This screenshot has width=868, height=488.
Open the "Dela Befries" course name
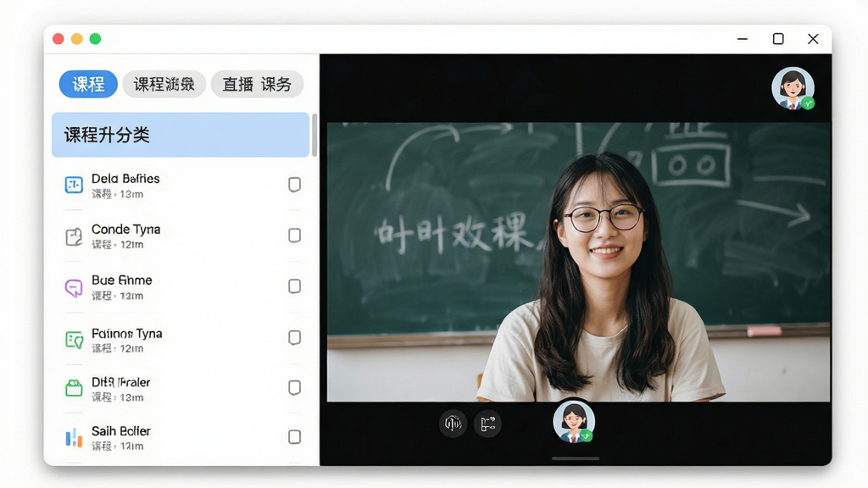click(125, 179)
